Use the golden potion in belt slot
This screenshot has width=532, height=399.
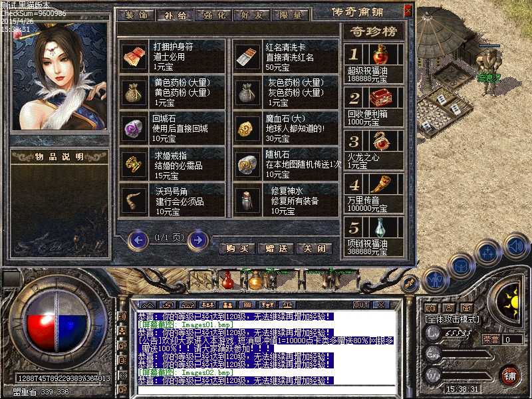click(255, 281)
